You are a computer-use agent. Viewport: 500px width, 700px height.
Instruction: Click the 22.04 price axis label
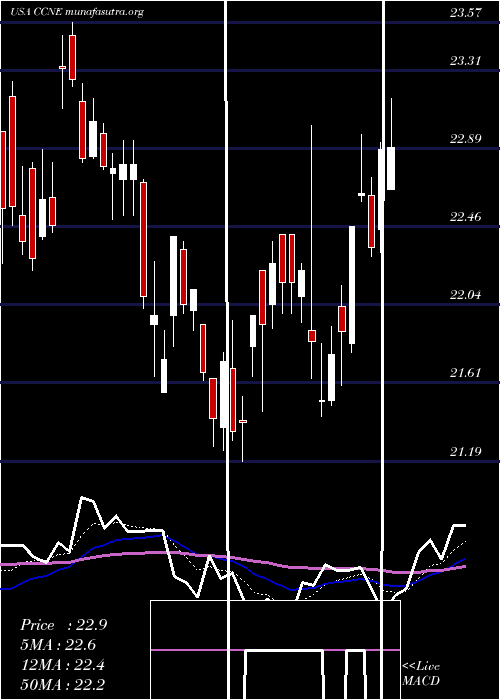click(465, 295)
